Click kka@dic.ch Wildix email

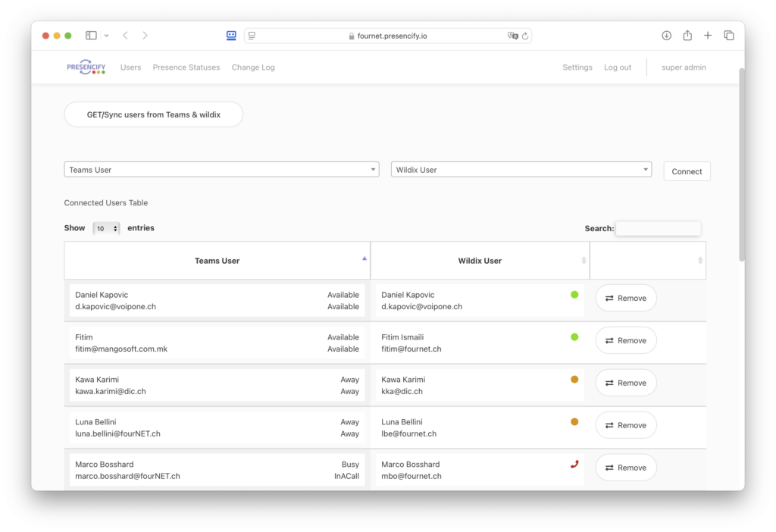[x=402, y=392]
